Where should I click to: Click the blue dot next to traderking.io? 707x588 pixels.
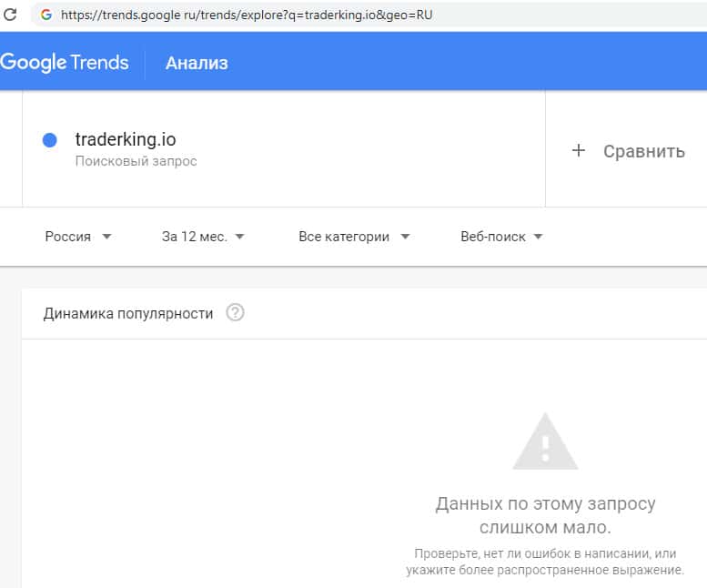[x=50, y=140]
